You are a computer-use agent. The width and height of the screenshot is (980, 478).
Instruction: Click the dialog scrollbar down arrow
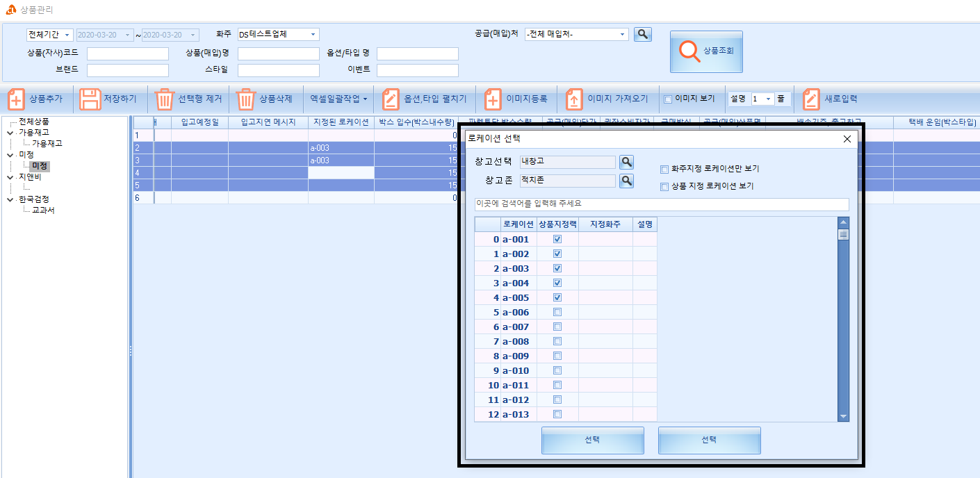tap(844, 416)
